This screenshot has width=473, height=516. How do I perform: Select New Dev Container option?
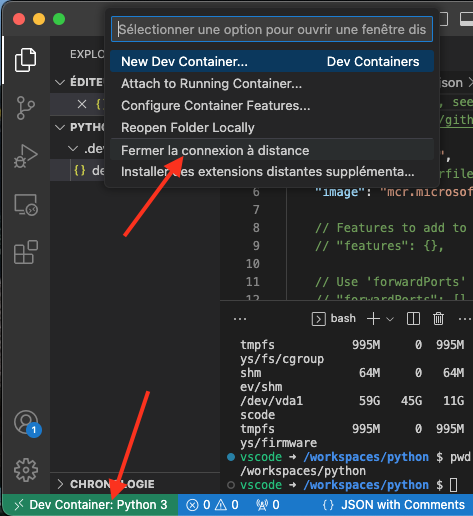272,61
